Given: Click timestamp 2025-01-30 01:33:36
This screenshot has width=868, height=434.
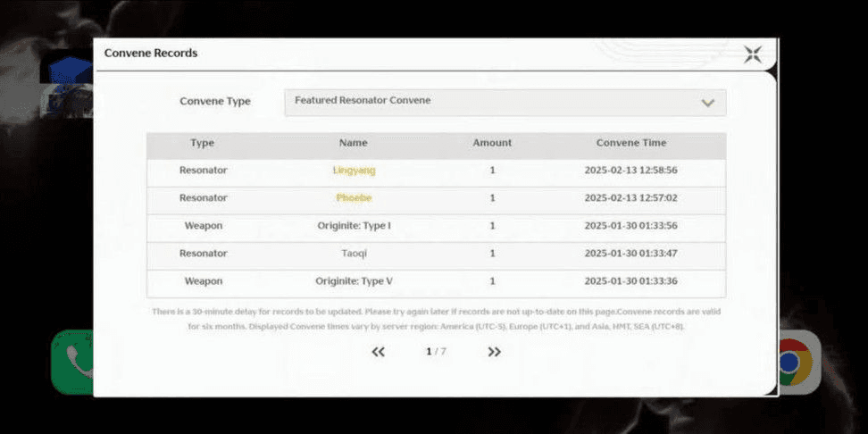Looking at the screenshot, I should point(631,281).
